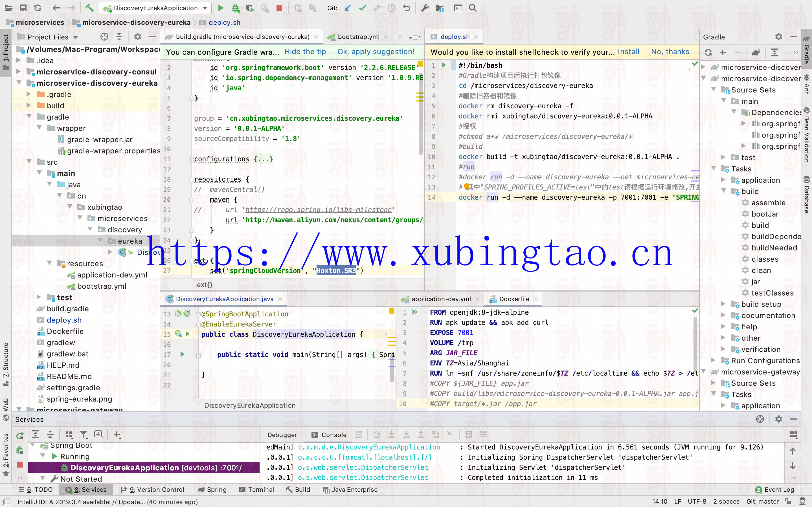The height and width of the screenshot is (507, 812).
Task: Add a service with the plus icon
Action: click(x=117, y=435)
